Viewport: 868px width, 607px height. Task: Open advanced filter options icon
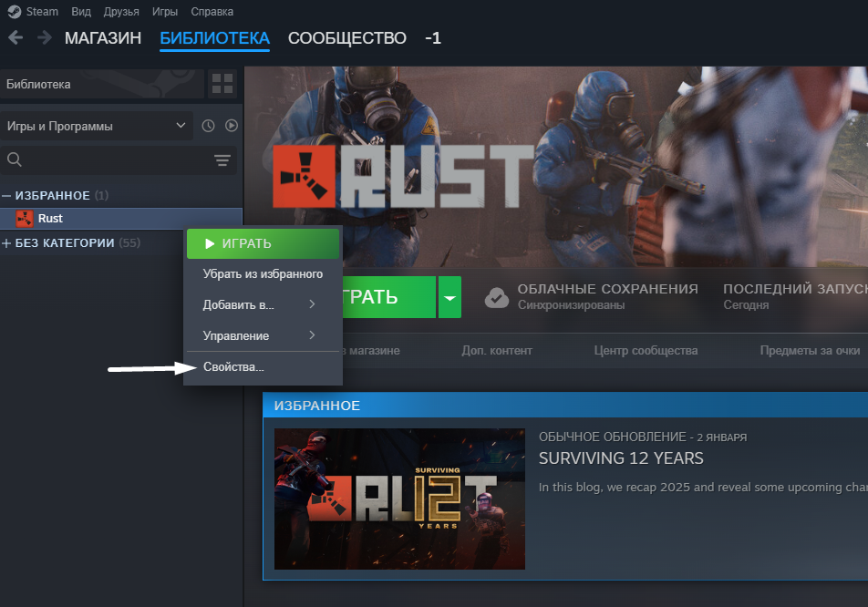(222, 160)
